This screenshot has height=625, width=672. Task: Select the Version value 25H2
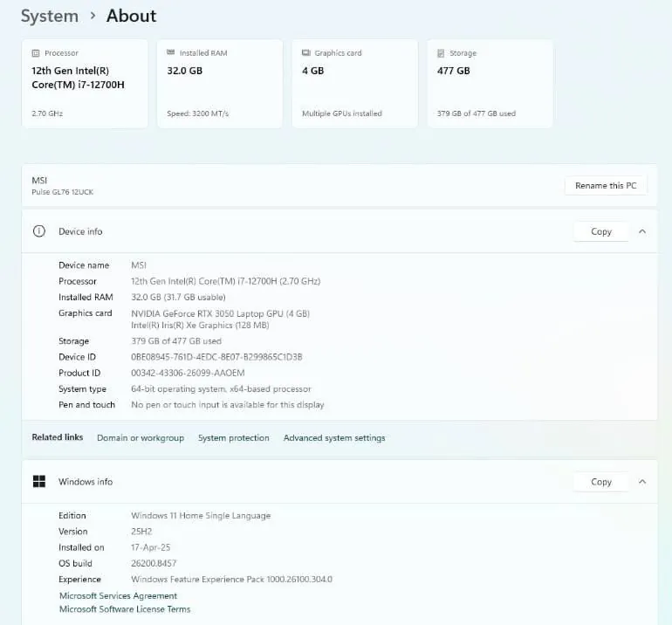(x=141, y=532)
